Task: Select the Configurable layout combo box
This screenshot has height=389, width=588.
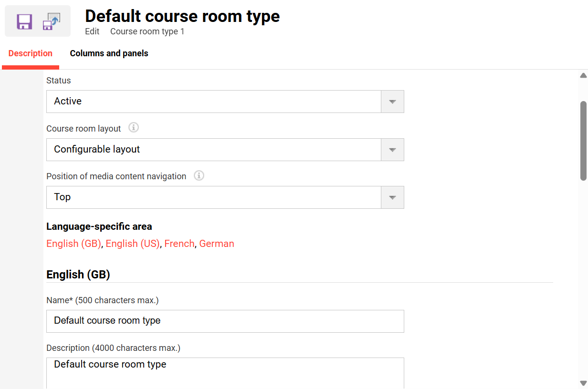Action: point(215,150)
